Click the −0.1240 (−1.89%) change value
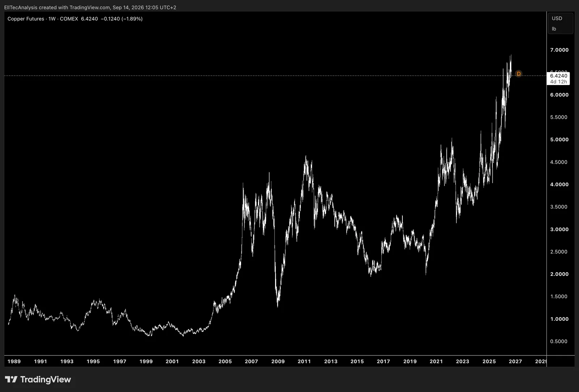579x392 pixels. point(122,19)
